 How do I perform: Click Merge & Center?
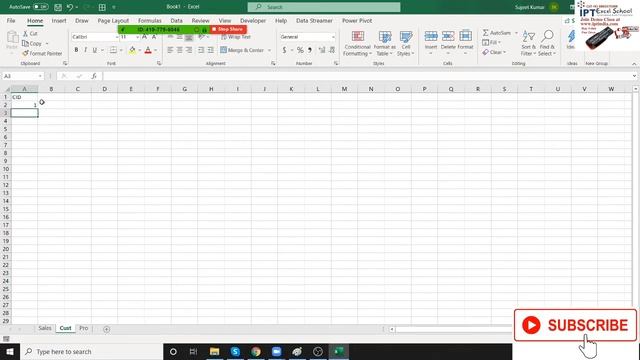click(x=242, y=50)
